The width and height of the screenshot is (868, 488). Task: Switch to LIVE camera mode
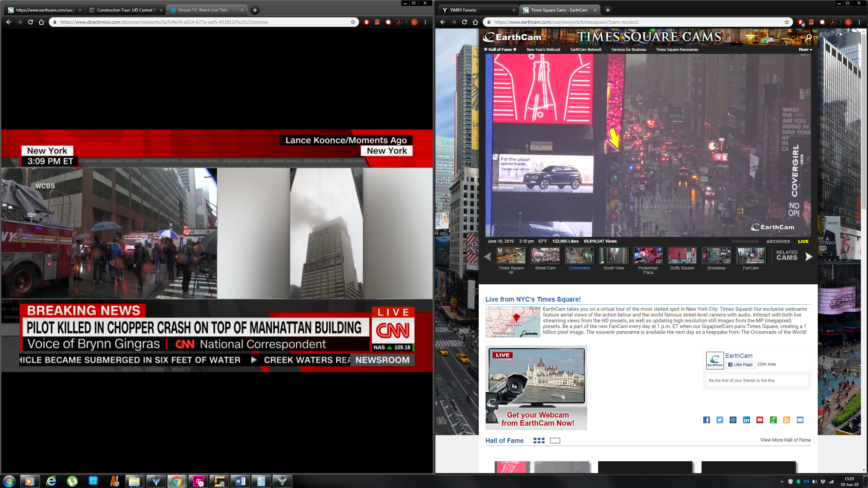coord(803,241)
